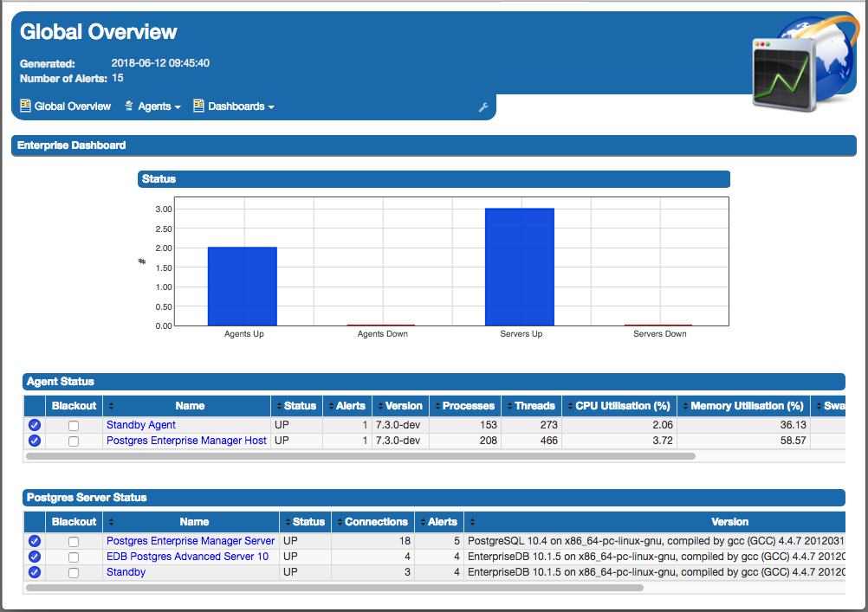
Task: Click the Global Overview dashboard icon
Action: coord(24,106)
